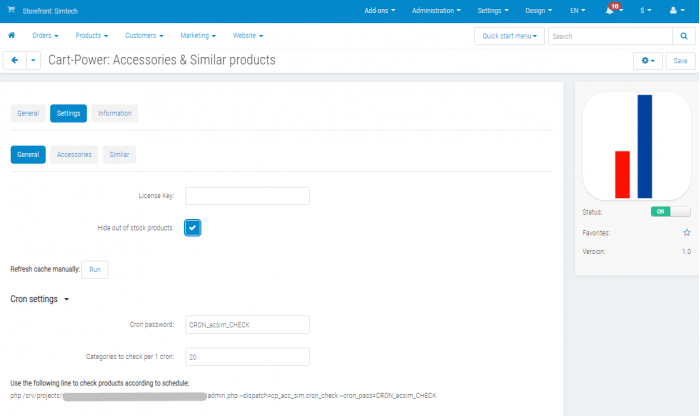Click the storefront cart icon
Image resolution: width=700 pixels, height=416 pixels.
[11, 10]
